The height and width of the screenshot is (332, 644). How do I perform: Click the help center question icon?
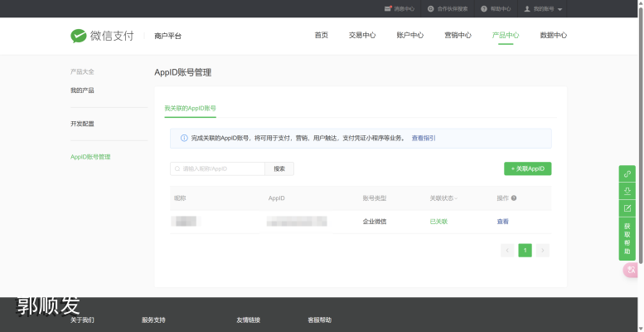pyautogui.click(x=484, y=8)
